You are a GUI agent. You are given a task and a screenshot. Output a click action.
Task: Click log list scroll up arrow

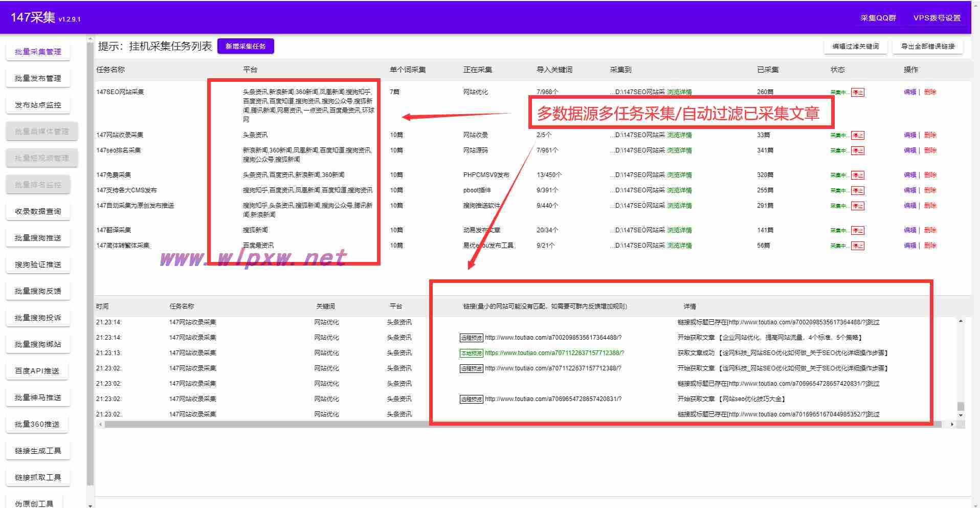[x=961, y=321]
